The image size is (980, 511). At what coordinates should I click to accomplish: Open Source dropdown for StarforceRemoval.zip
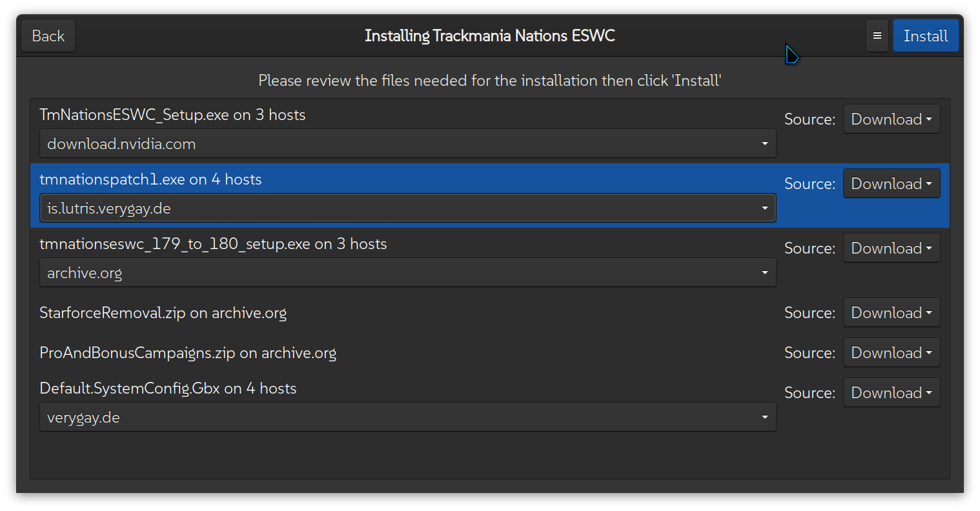click(892, 312)
